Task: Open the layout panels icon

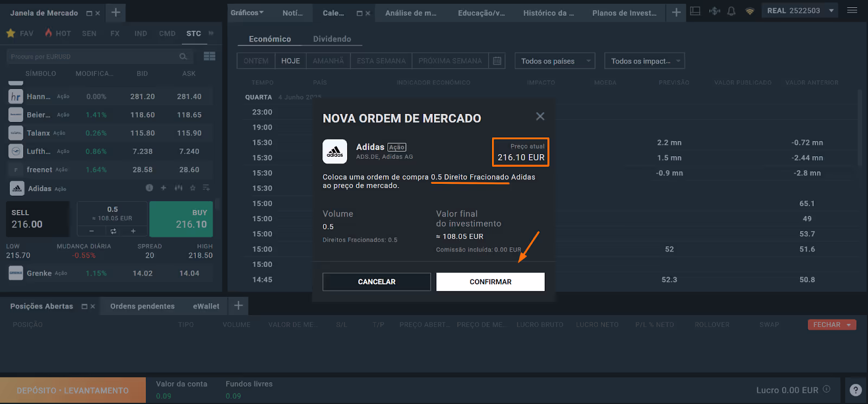Action: [695, 11]
